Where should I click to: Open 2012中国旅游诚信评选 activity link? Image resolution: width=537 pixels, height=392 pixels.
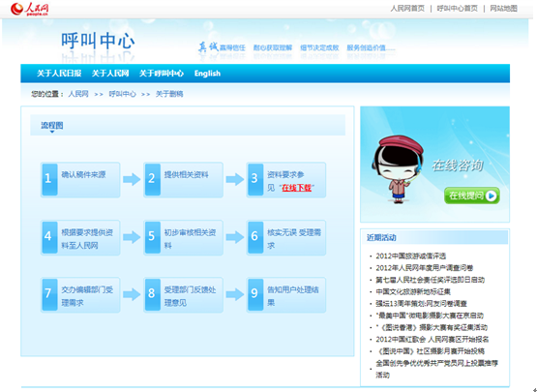(x=411, y=256)
